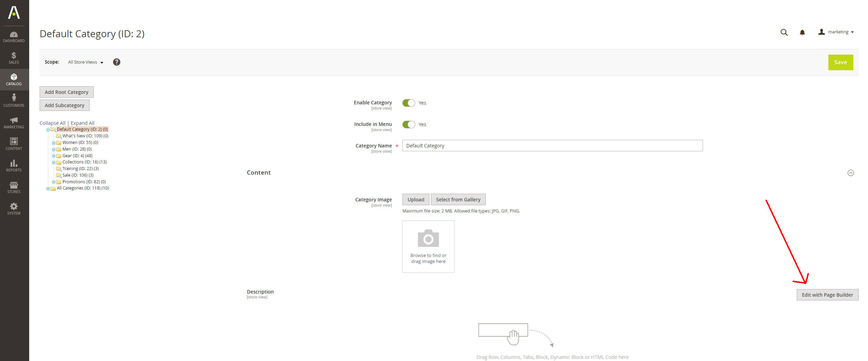Click Edit with Page Builder button
The width and height of the screenshot is (868, 361).
[827, 295]
